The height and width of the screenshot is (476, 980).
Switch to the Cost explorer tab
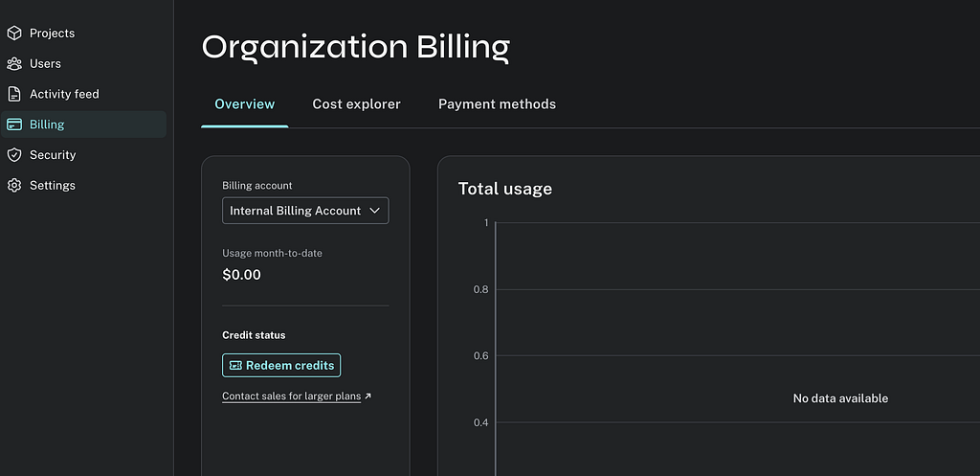(356, 104)
